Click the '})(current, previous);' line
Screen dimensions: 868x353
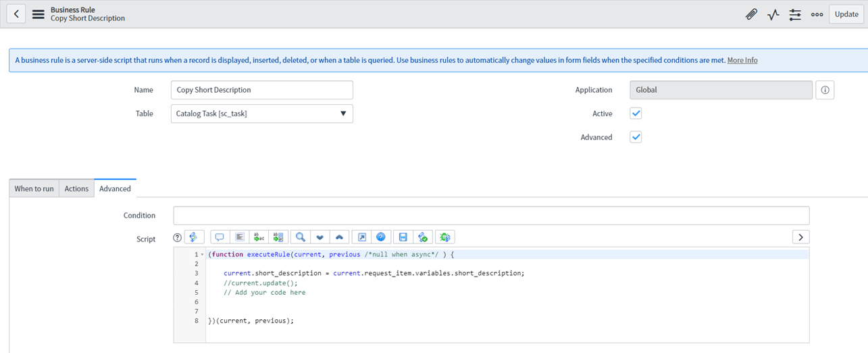tap(251, 321)
